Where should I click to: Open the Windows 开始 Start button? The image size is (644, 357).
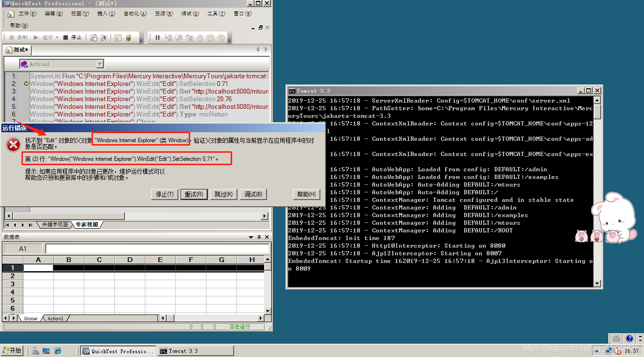coord(12,351)
